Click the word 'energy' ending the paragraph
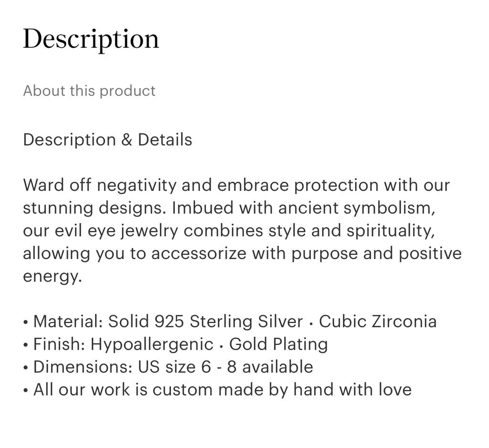The image size is (489, 448). 50,276
